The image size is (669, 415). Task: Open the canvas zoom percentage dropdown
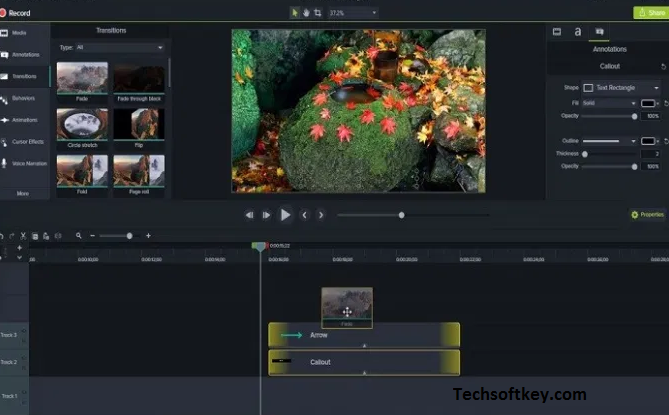[352, 13]
